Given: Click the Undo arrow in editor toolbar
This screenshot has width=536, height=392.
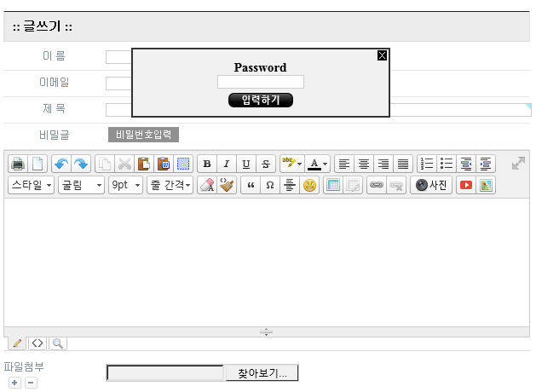Looking at the screenshot, I should pyautogui.click(x=62, y=164).
